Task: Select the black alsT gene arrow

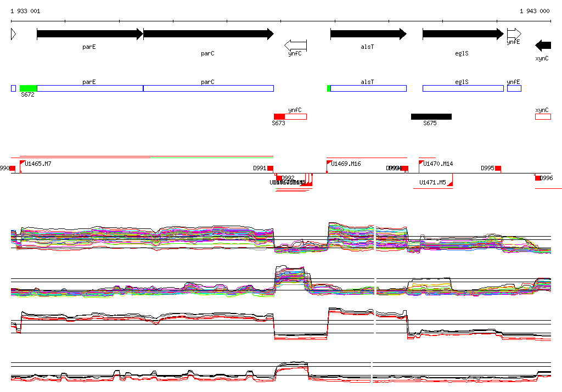Action: point(368,34)
